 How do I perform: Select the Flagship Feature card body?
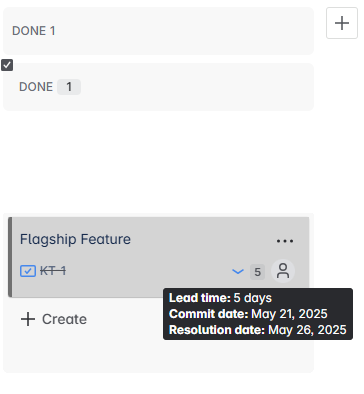pyautogui.click(x=159, y=257)
